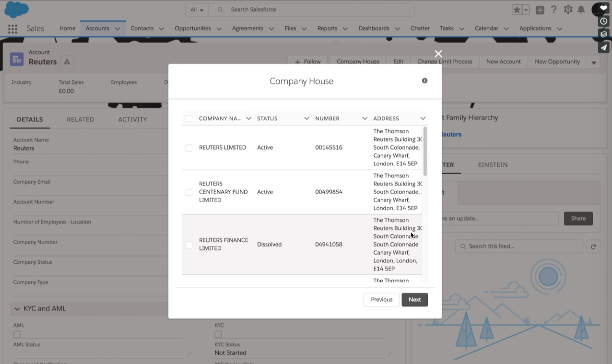612x364 pixels.
Task: Open the Setup gear icon
Action: tap(568, 10)
